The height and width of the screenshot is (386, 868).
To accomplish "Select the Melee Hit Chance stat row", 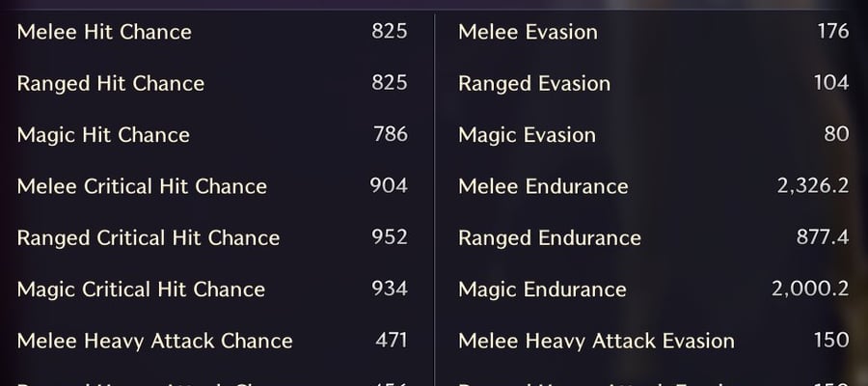I will pyautogui.click(x=212, y=32).
